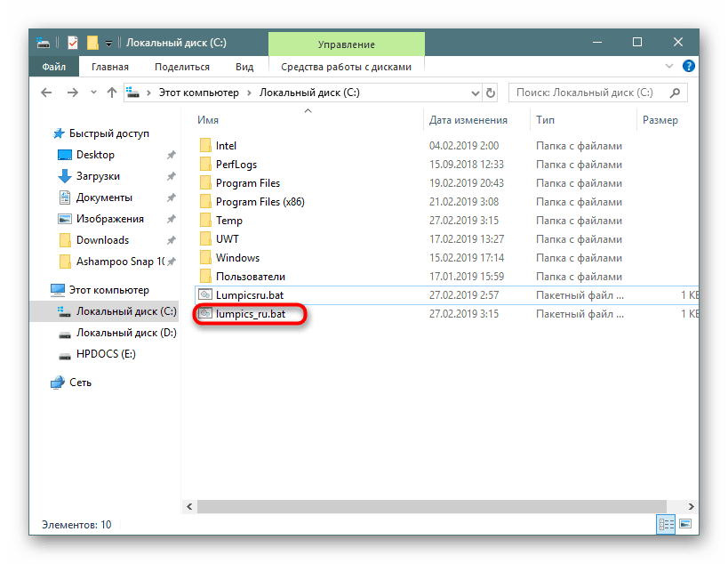
Task: Switch to large thumbnails view via status bar icon
Action: point(685,524)
